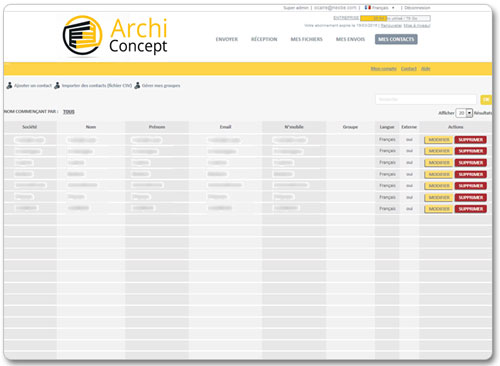Sort by Prénom column header
500x366 pixels.
click(157, 127)
